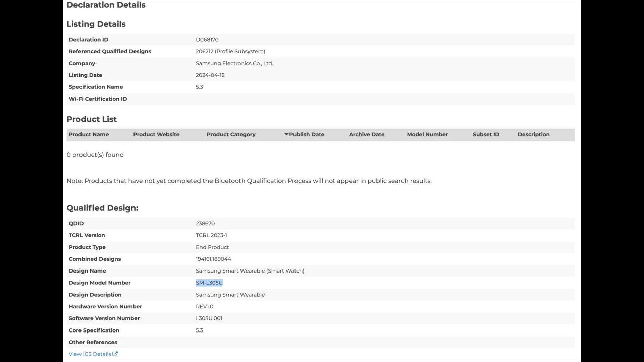Click the highlighted SM-L305U model number
Image resolution: width=644 pixels, height=362 pixels.
[x=209, y=283]
